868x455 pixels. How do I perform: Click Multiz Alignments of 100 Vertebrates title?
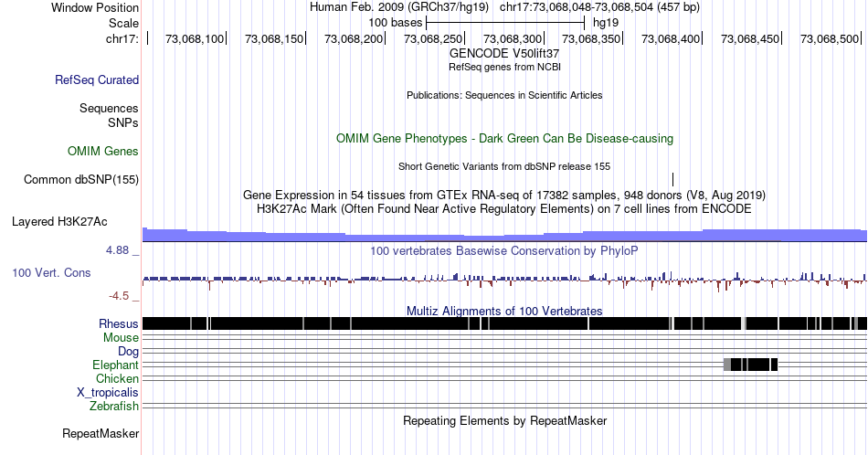tap(504, 311)
